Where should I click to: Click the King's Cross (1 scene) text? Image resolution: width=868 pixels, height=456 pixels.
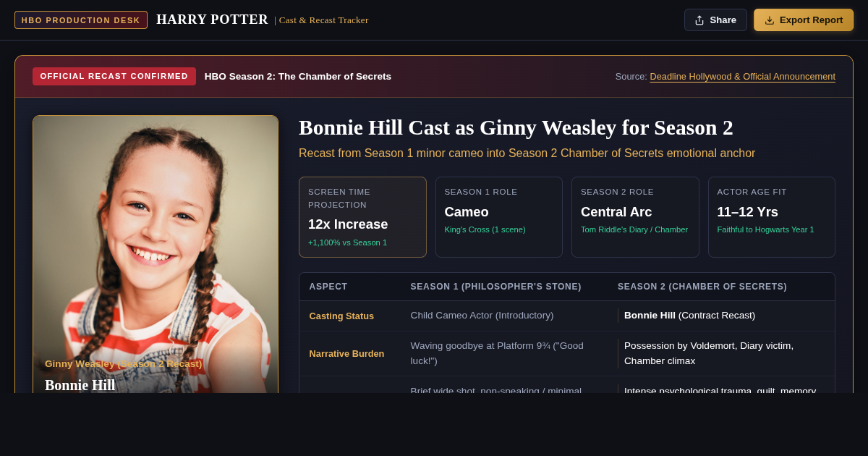[x=485, y=229]
